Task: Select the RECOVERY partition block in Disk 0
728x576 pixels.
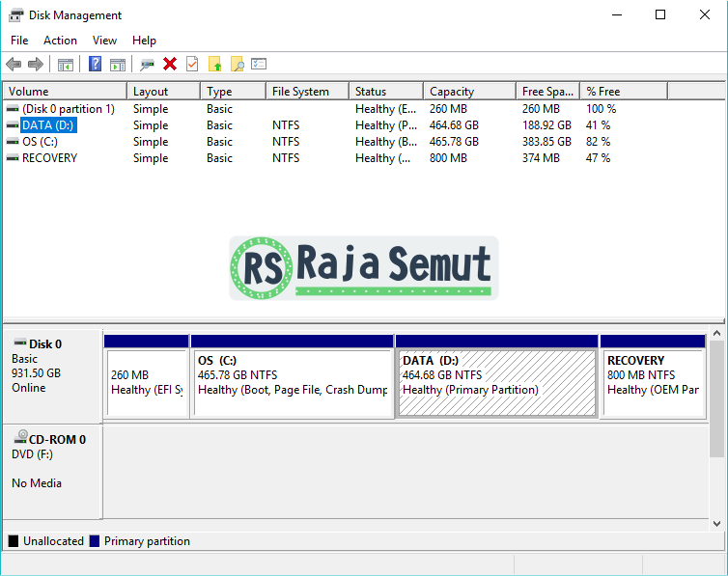Action: (654, 382)
